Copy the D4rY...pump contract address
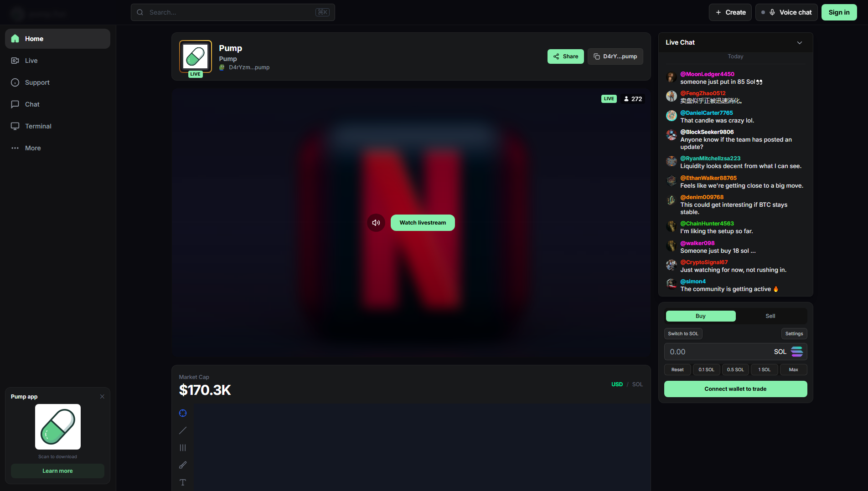868x491 pixels. point(615,56)
